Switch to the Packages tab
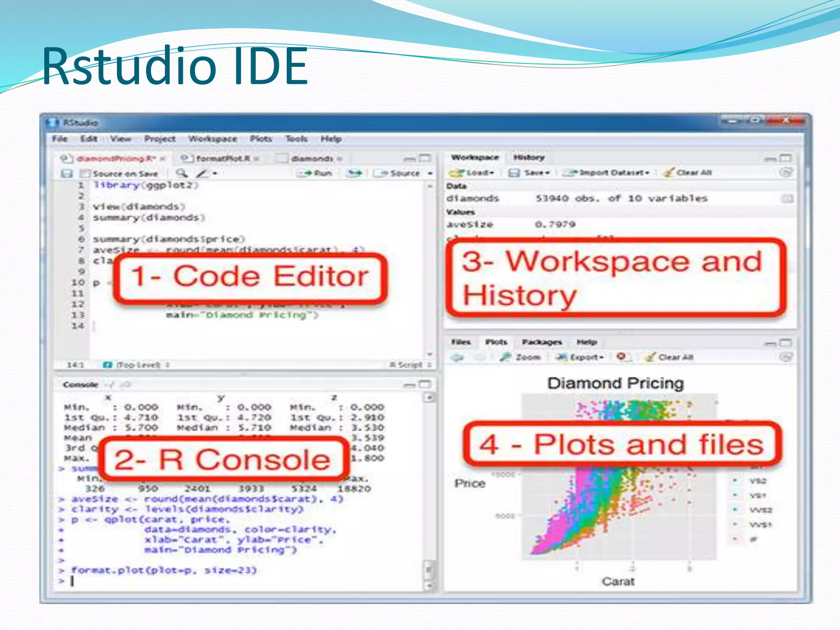The width and height of the screenshot is (840, 630). tap(542, 342)
